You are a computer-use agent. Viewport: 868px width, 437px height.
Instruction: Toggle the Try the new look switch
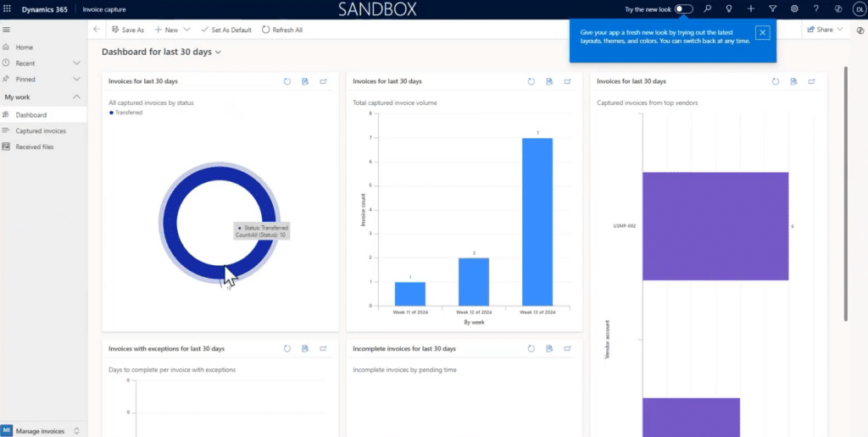click(x=684, y=8)
